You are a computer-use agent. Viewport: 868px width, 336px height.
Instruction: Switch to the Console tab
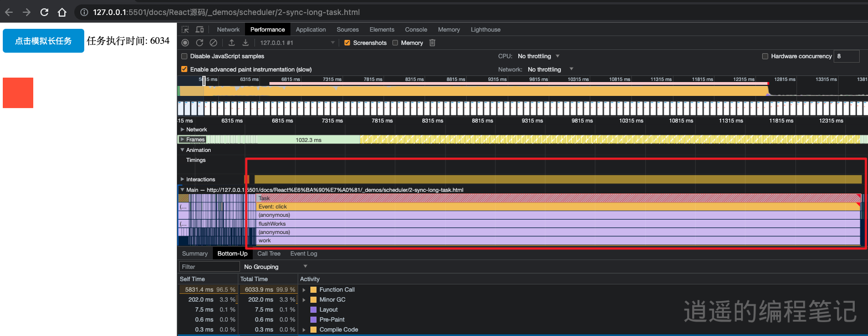coord(416,29)
